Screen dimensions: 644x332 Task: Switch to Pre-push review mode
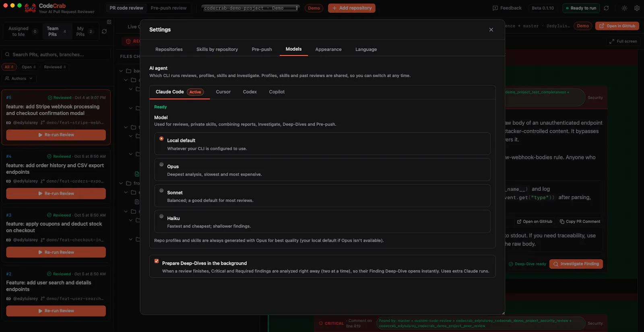(169, 8)
